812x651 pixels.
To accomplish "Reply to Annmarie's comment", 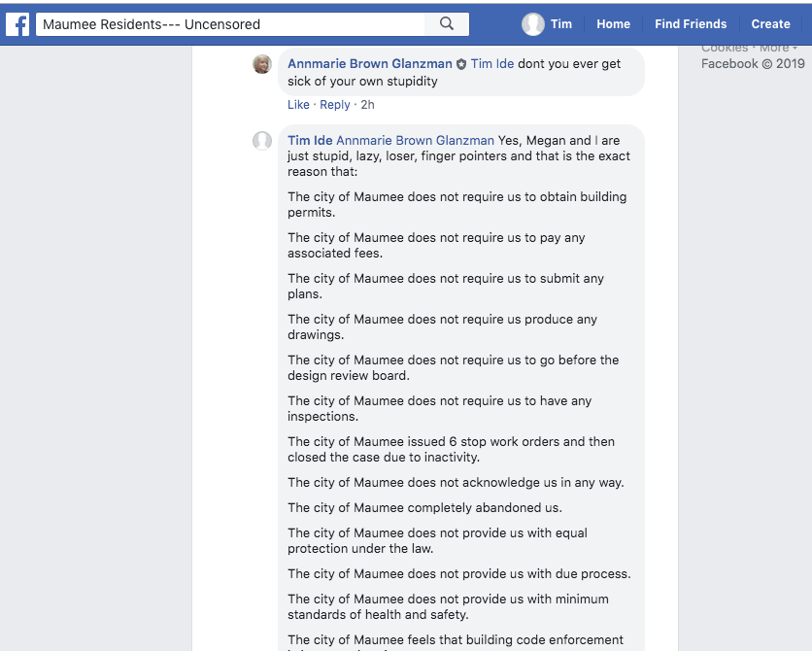I will (x=335, y=105).
